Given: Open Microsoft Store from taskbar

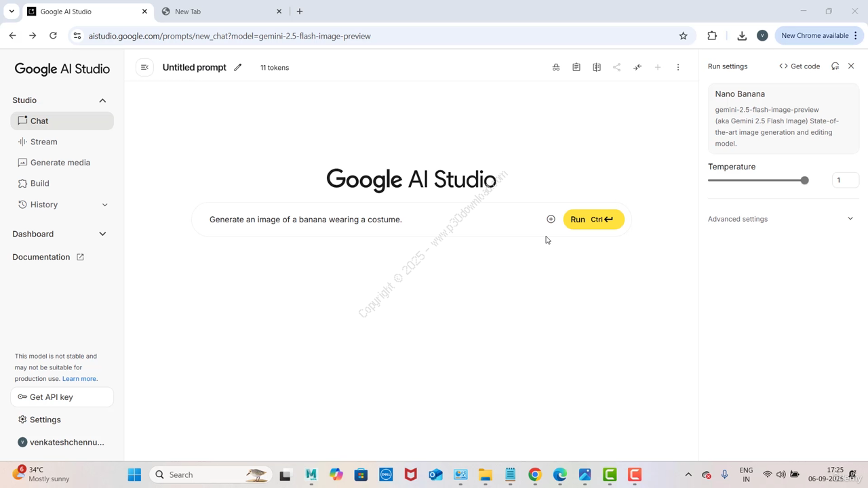Looking at the screenshot, I should click(361, 474).
